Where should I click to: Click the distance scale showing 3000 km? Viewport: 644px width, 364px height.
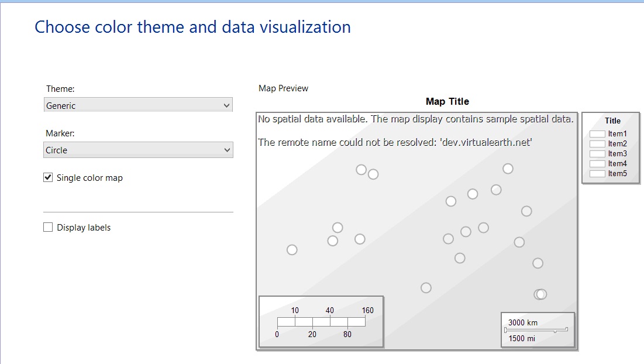[536, 330]
